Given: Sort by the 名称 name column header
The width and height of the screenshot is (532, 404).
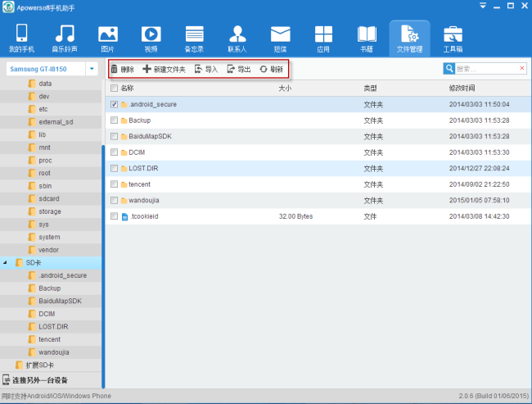Looking at the screenshot, I should [x=127, y=89].
